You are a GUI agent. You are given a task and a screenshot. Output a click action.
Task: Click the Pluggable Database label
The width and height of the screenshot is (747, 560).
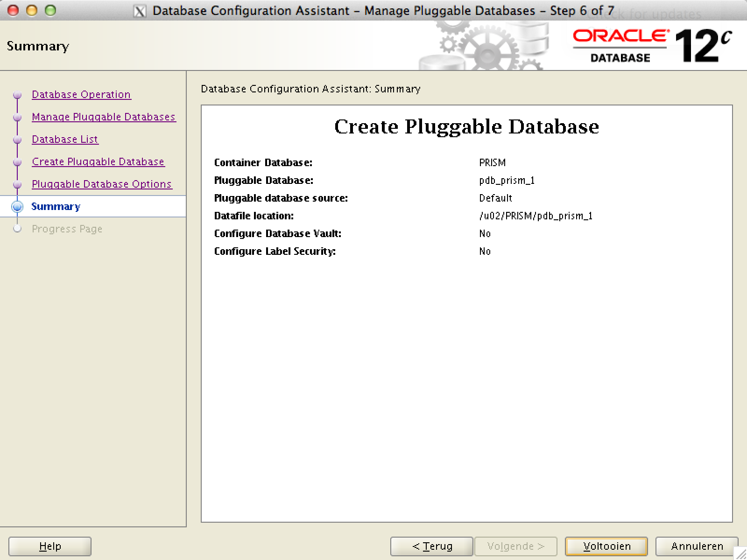[264, 181]
